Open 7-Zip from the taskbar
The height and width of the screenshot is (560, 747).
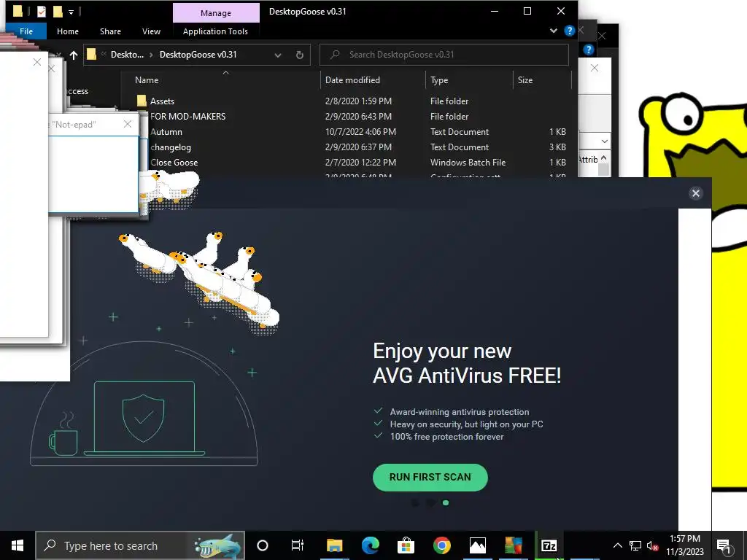pos(549,545)
